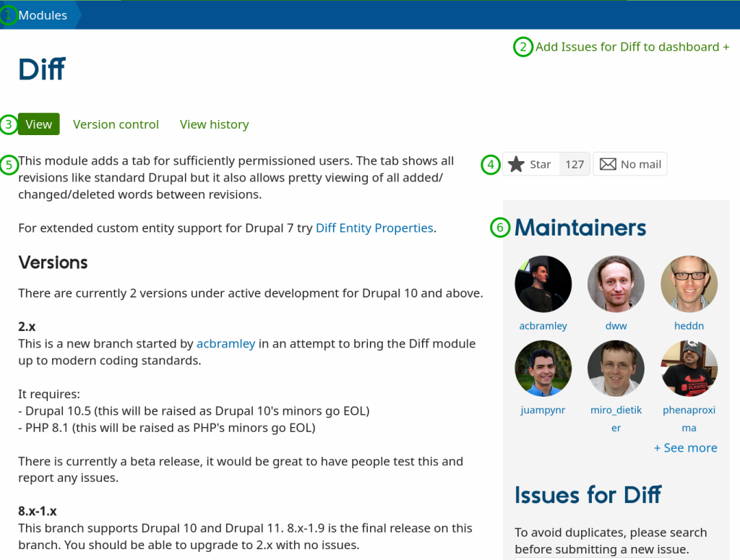Click the No mail subscription button
740x560 pixels.
629,164
